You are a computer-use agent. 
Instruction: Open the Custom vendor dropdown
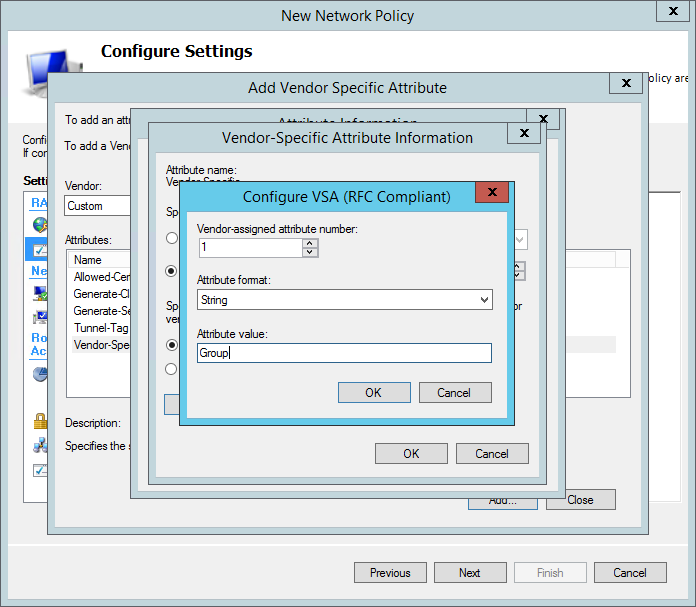[x=97, y=206]
